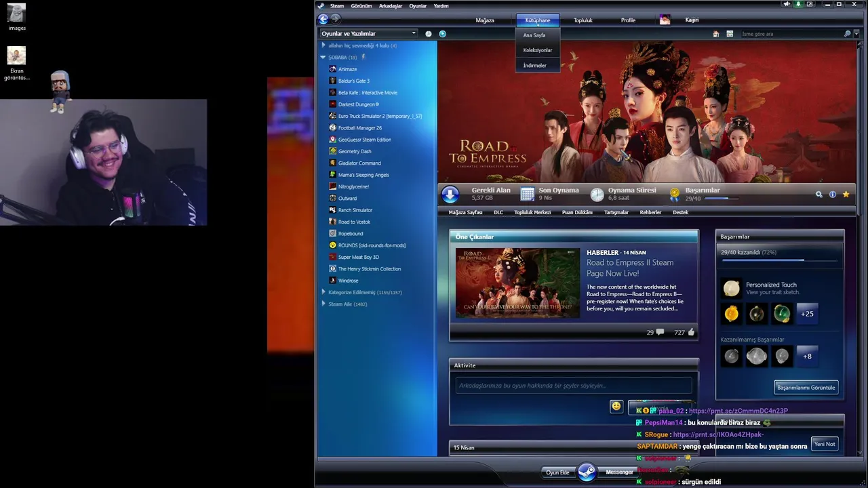Click the medal icon next to Başarımlar
Viewport: 868px width, 488px height.
[x=675, y=195]
